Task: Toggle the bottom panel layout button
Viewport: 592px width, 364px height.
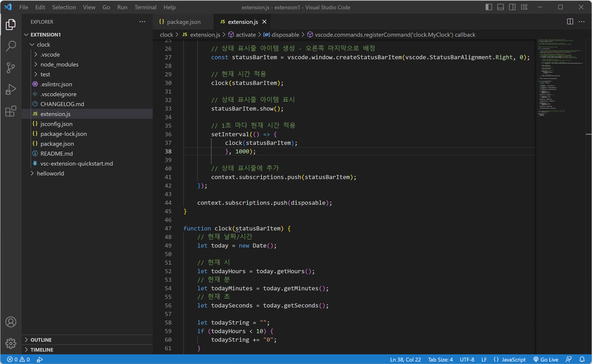Action: click(x=500, y=7)
